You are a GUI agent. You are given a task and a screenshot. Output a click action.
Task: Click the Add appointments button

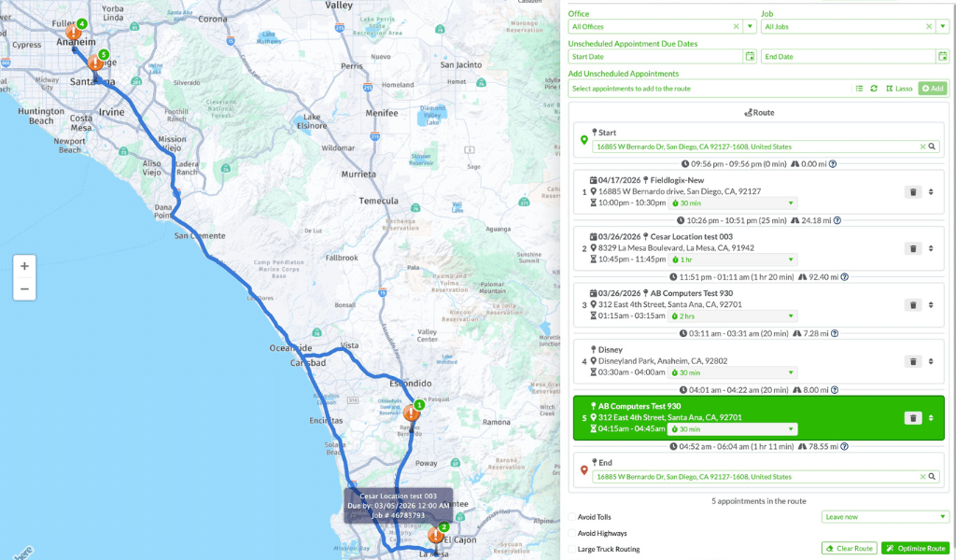(x=933, y=89)
